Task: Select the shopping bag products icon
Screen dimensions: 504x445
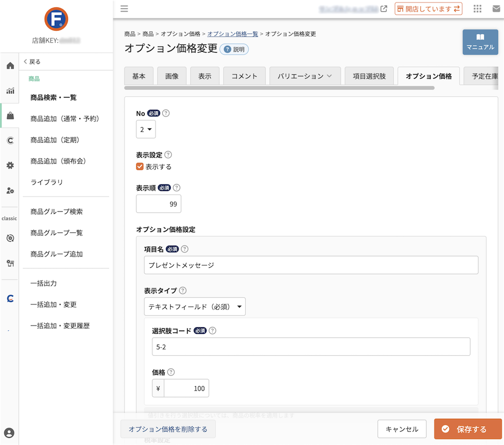Action: click(10, 115)
